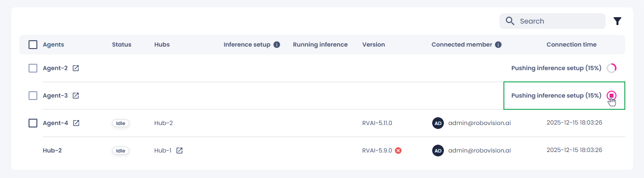Open the Agent-4 name link
The width and height of the screenshot is (644, 178).
coord(56,123)
